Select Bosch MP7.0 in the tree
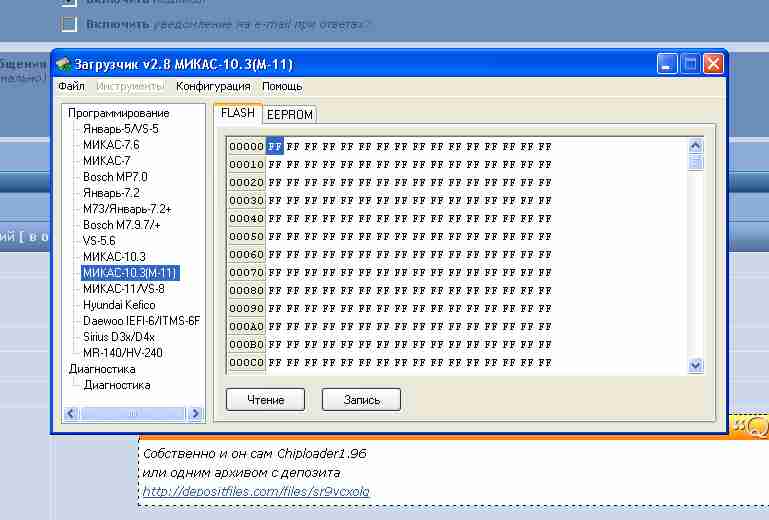Screen dimensions: 769x520 click(115, 177)
